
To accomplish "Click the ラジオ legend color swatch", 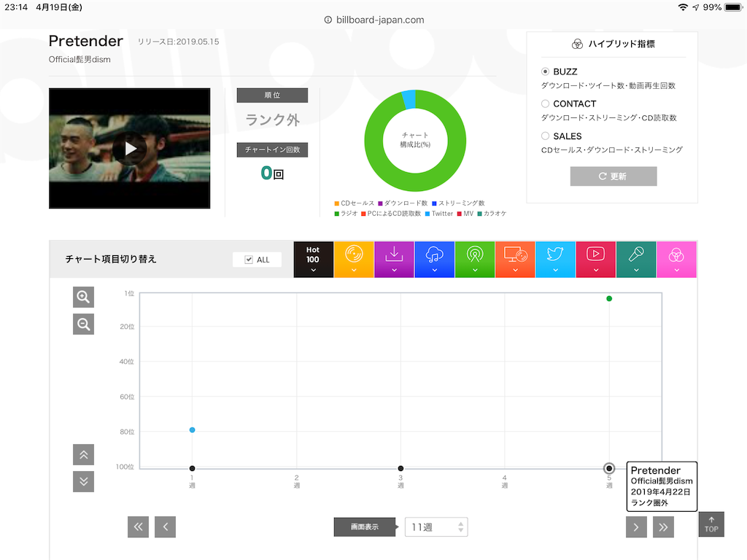I will [x=337, y=214].
